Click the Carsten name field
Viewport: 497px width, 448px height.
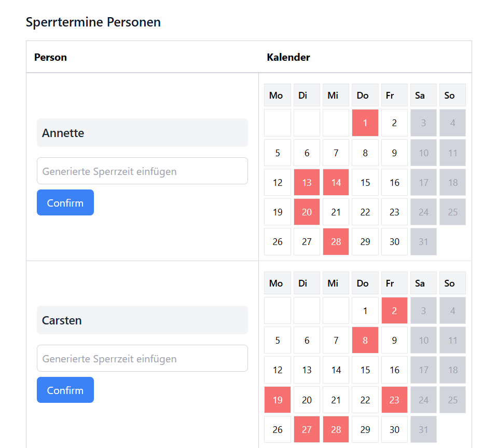pos(142,320)
